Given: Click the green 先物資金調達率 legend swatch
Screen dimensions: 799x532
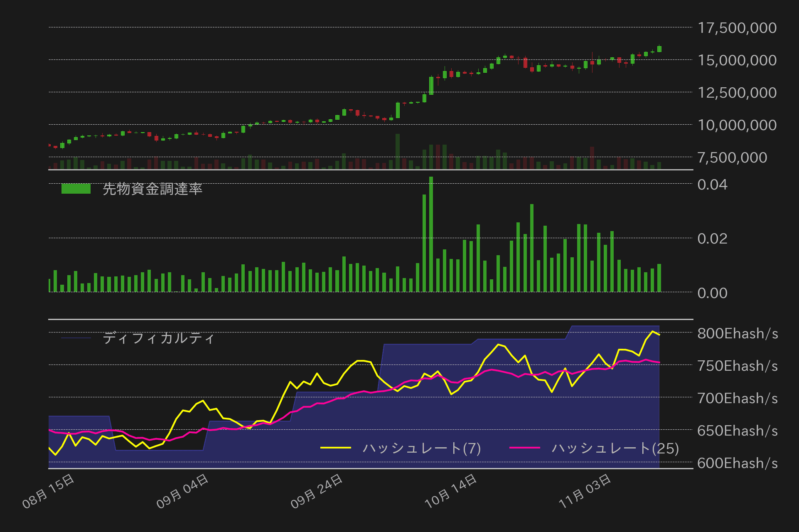Looking at the screenshot, I should point(76,189).
